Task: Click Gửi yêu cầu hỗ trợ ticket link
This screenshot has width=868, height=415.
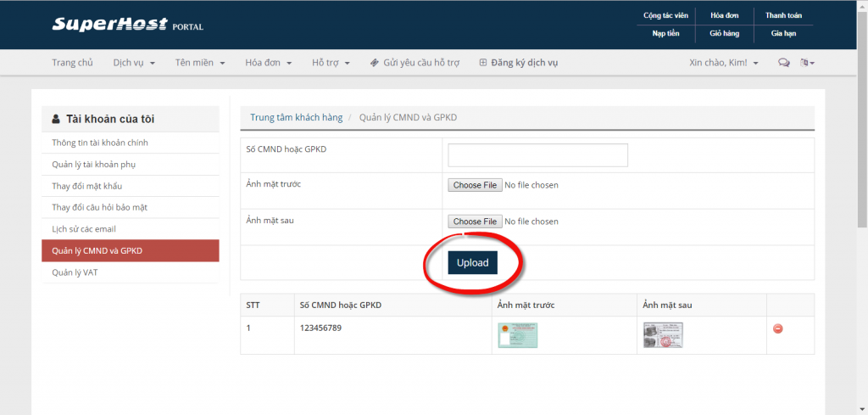Action: click(415, 63)
